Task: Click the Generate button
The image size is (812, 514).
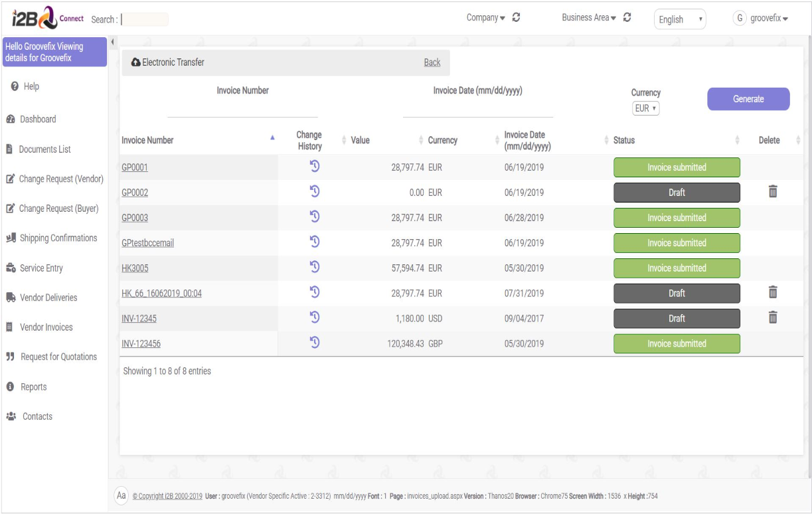Action: (748, 99)
